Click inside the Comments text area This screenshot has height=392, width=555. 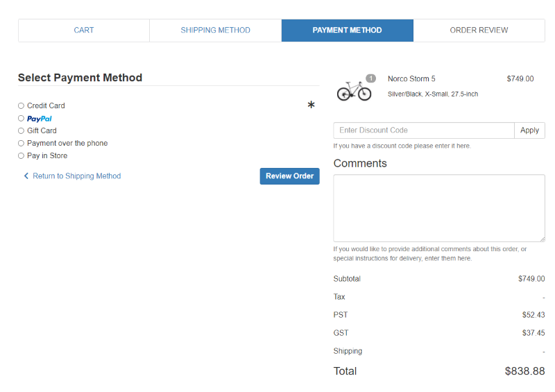pos(438,207)
